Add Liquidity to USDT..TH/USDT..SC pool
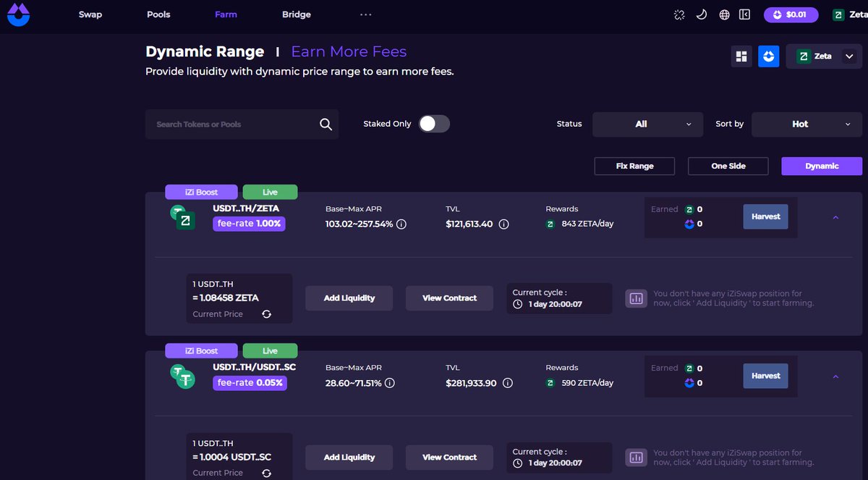Image resolution: width=868 pixels, height=480 pixels. (x=349, y=458)
